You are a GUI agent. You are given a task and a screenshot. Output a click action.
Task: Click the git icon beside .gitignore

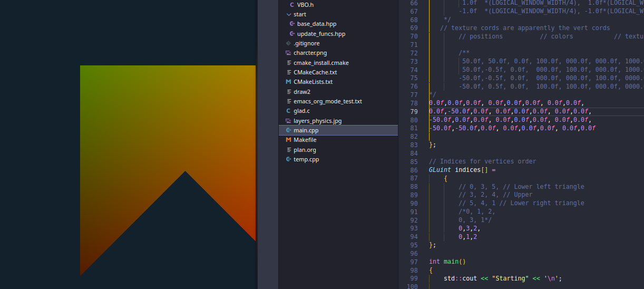point(288,44)
